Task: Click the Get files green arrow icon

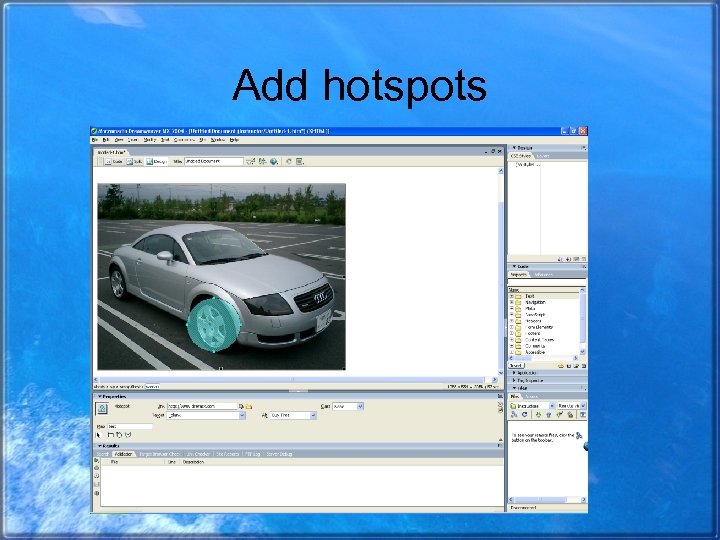Action: pyautogui.click(x=538, y=415)
